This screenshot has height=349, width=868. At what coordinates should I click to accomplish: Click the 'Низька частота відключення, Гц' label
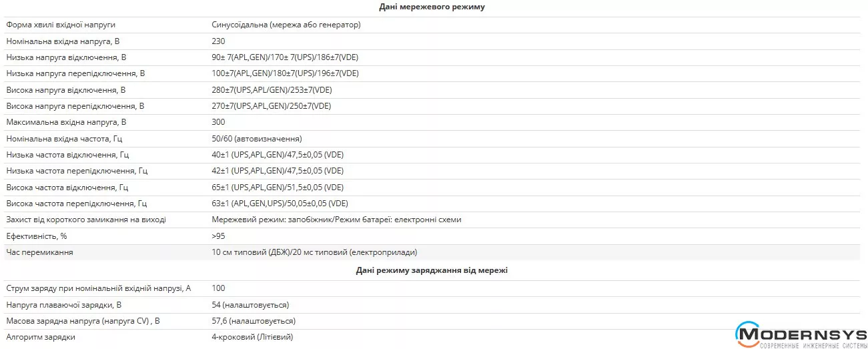click(67, 155)
